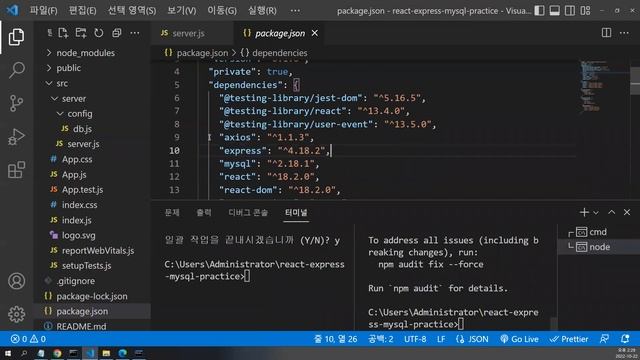The width and height of the screenshot is (640, 360).
Task: Refresh the explorer file tree
Action: [x=99, y=33]
